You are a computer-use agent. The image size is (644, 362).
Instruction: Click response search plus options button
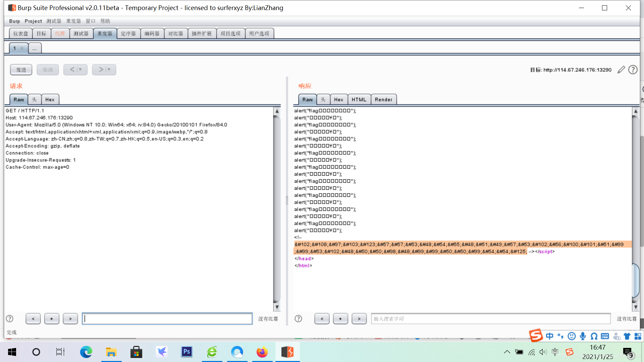(x=340, y=319)
